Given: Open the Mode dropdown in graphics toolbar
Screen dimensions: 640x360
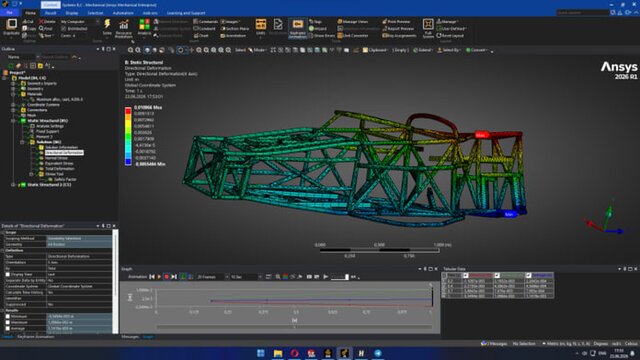Looking at the screenshot, I should click(x=257, y=50).
